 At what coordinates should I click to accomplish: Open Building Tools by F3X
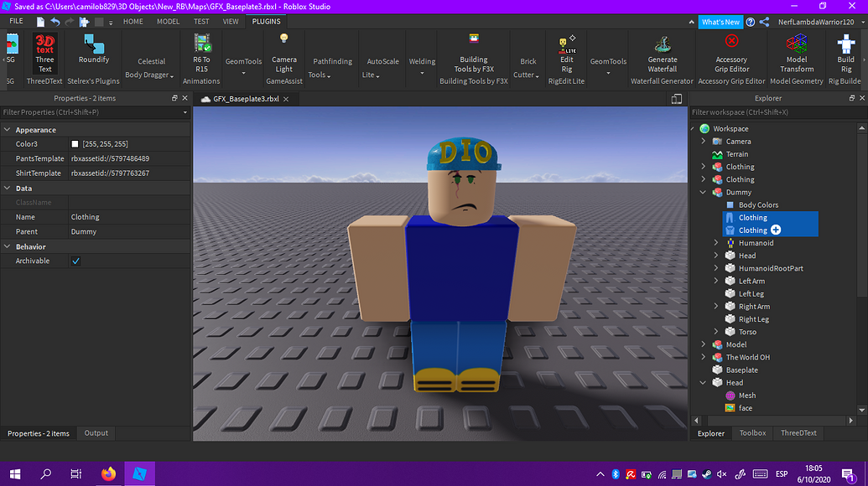click(474, 54)
